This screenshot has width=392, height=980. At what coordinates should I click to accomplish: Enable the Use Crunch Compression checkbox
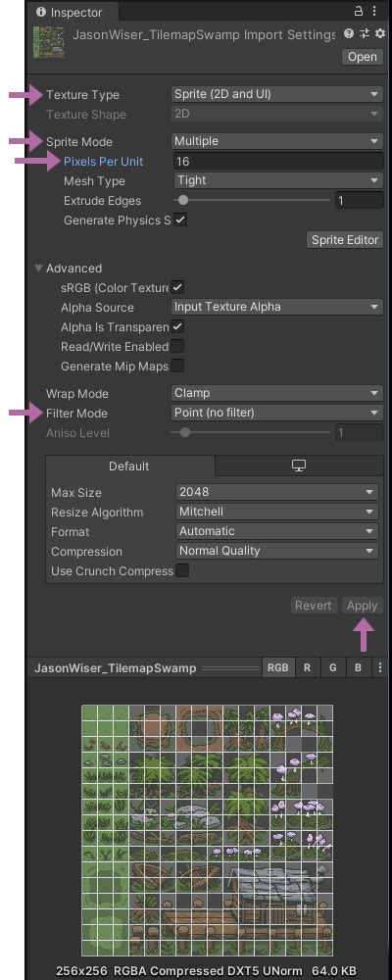182,570
